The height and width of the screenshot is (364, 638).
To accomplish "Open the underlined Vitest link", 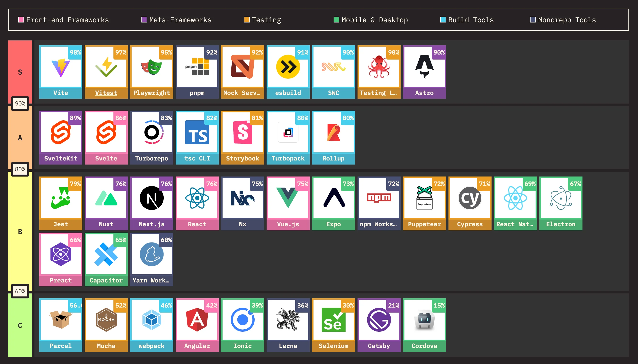I will click(x=106, y=93).
